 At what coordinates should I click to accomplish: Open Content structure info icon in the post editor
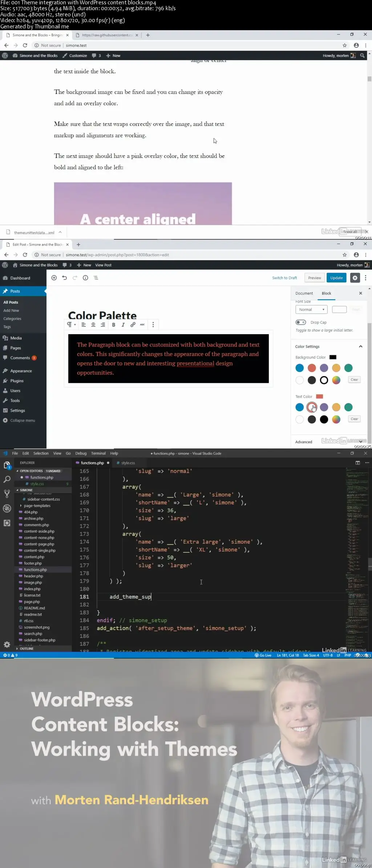[85, 278]
